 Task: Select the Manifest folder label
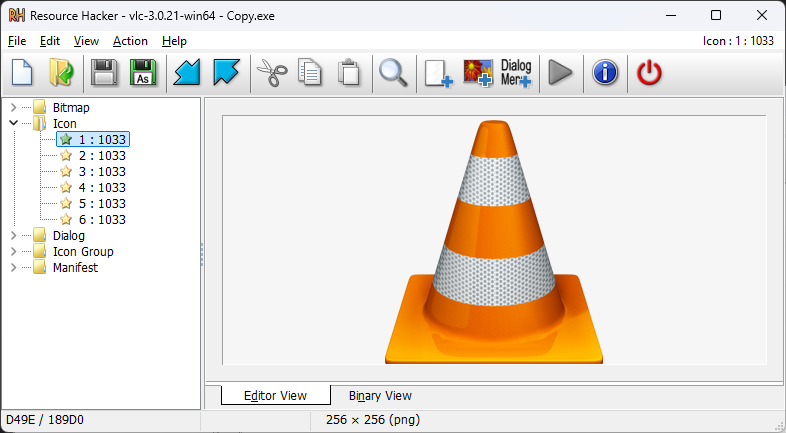[75, 268]
